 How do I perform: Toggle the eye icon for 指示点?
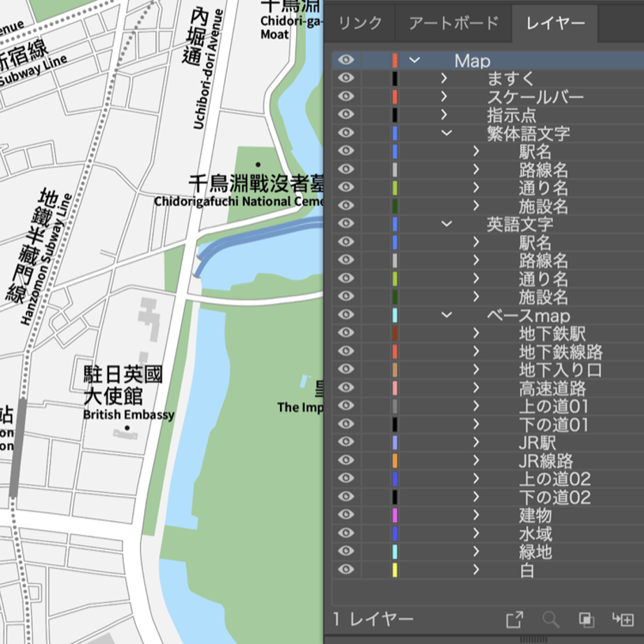(346, 114)
